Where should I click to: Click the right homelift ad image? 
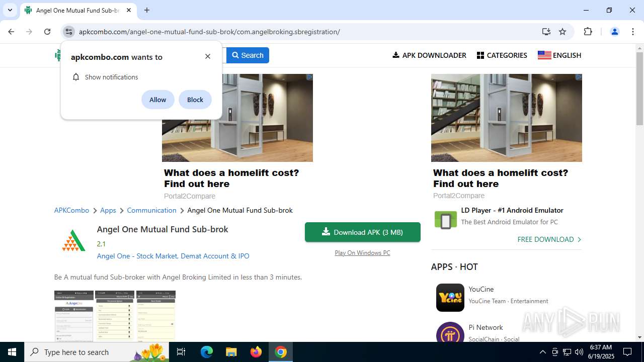pos(507,118)
